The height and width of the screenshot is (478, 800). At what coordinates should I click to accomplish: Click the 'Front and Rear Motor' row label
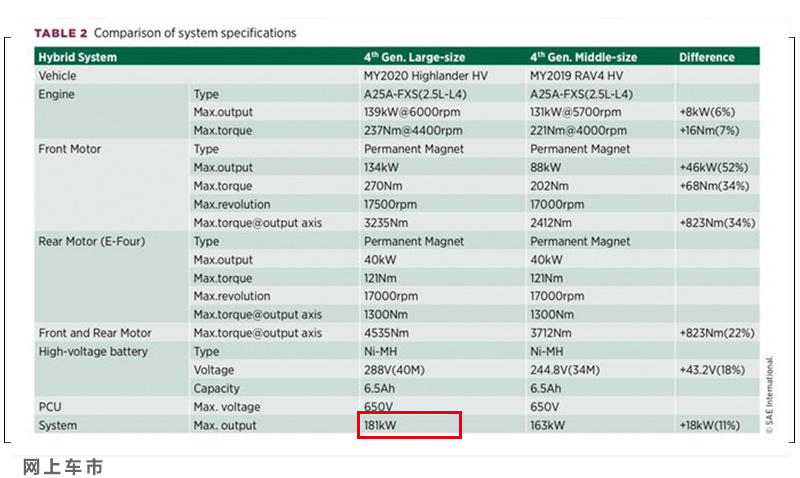[x=95, y=333]
